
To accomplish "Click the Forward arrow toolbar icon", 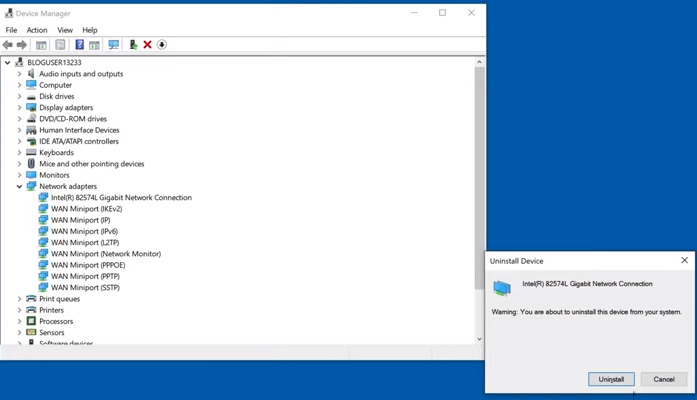I will point(21,44).
